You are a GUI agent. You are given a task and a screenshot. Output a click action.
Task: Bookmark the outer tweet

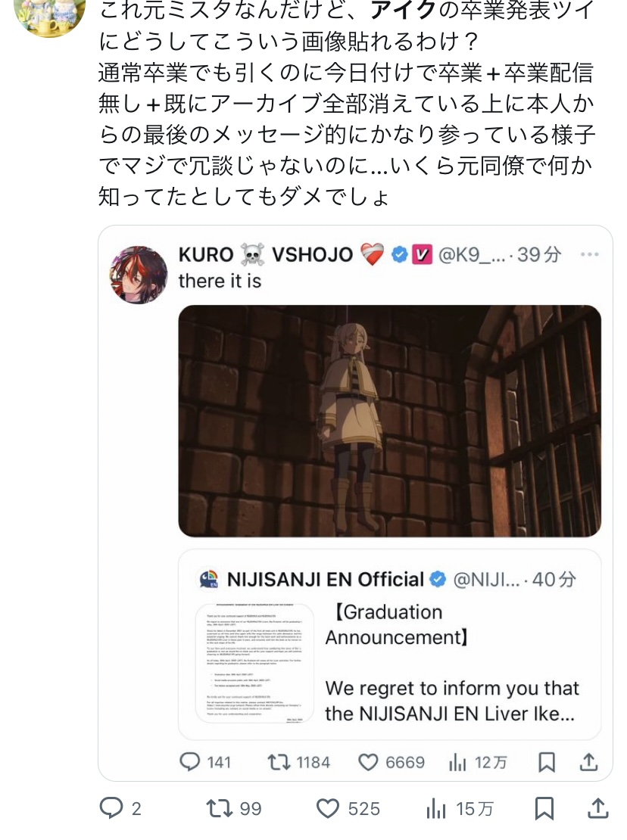click(544, 808)
